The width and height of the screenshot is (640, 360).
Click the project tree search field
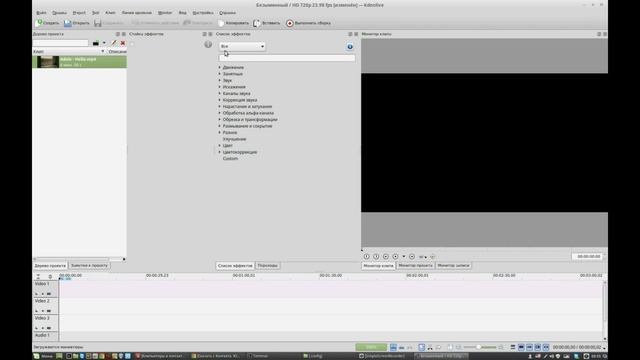pyautogui.click(x=60, y=43)
